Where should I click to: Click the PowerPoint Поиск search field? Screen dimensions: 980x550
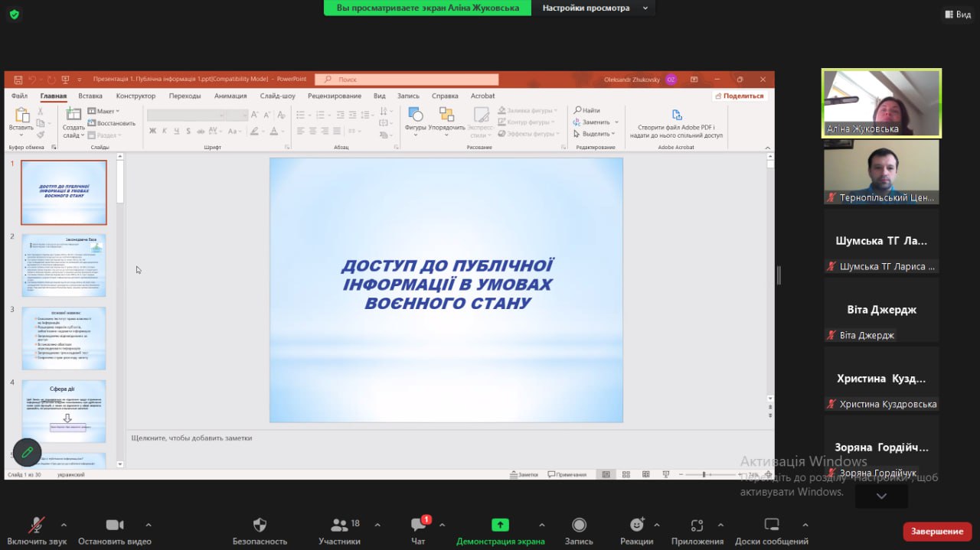[x=407, y=80]
